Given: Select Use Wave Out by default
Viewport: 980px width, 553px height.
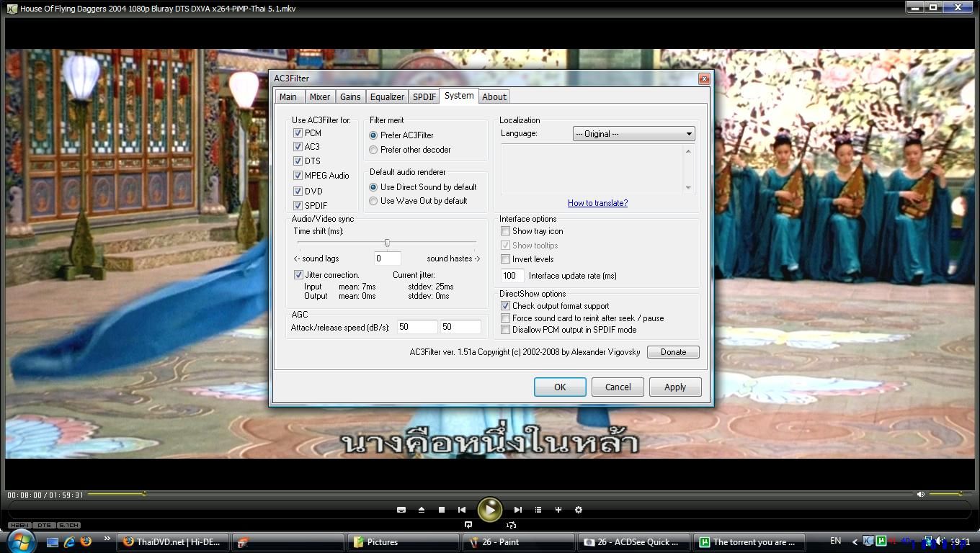Looking at the screenshot, I should [x=373, y=201].
